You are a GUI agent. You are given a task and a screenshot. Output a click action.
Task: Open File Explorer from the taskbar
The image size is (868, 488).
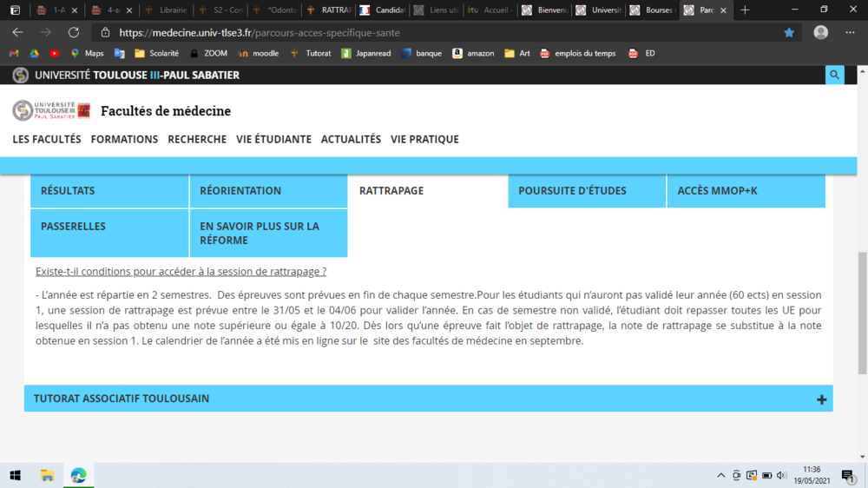tap(48, 475)
